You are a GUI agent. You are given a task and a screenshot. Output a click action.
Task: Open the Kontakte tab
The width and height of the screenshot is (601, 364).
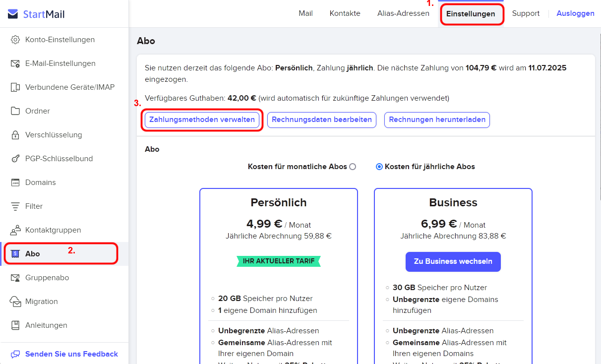[x=345, y=13]
